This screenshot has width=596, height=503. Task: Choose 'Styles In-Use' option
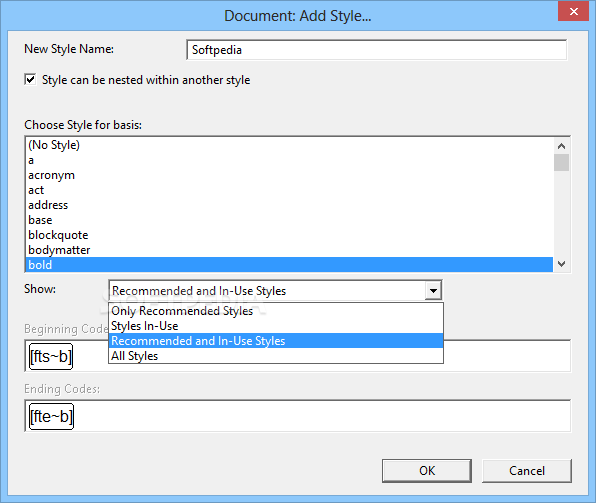coord(276,326)
